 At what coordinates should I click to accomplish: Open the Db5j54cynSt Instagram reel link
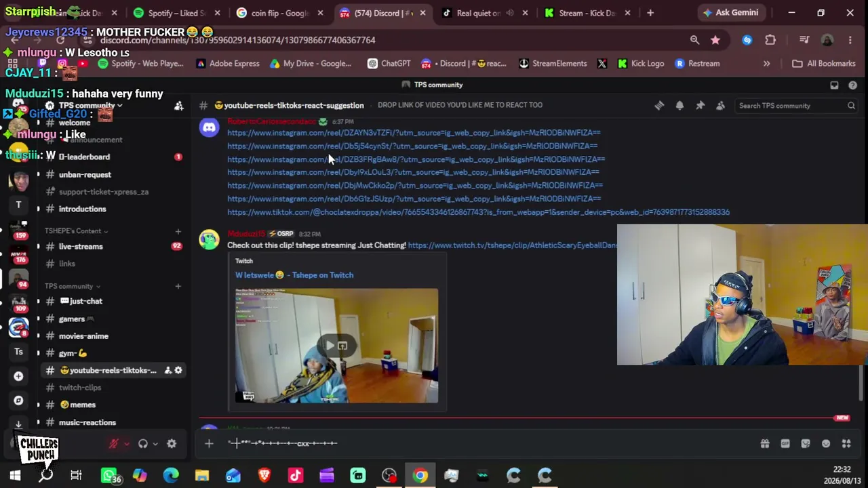pos(412,146)
